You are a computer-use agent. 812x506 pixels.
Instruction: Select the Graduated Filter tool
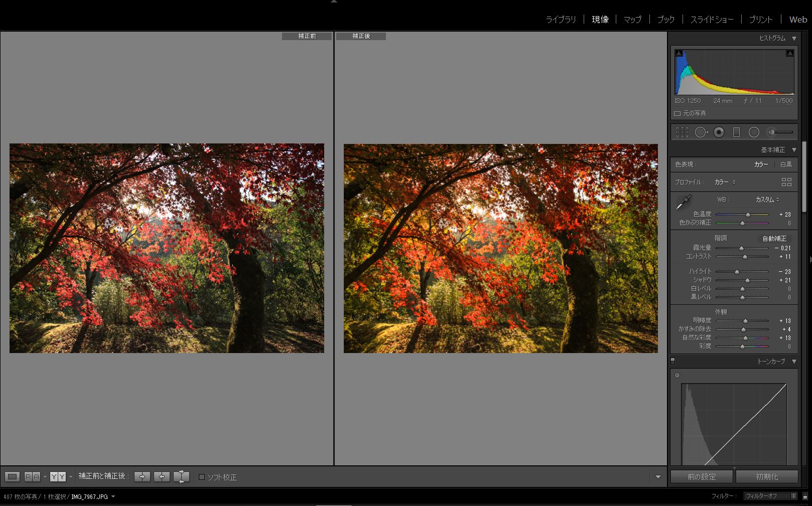pyautogui.click(x=736, y=132)
